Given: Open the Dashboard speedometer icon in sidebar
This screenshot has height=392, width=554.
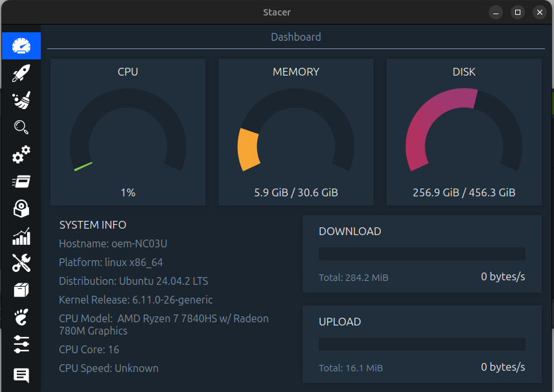Looking at the screenshot, I should click(21, 46).
